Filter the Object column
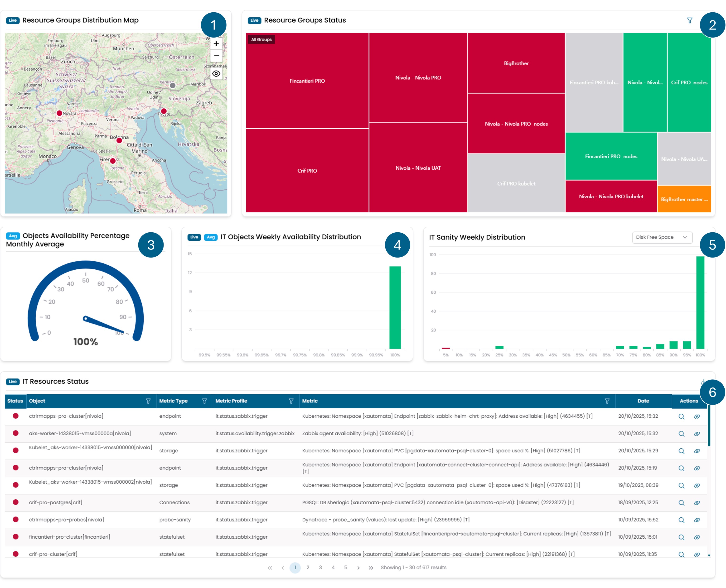This screenshot has width=726, height=588. (148, 401)
